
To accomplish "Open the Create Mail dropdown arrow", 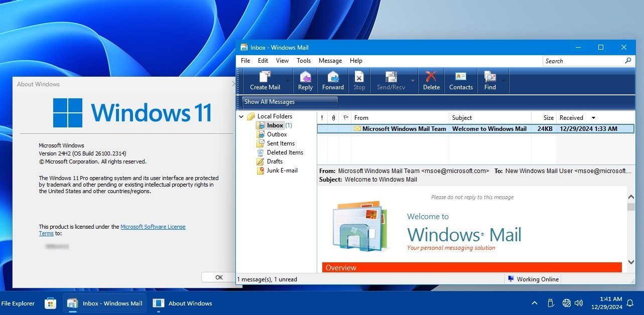I will [x=288, y=81].
